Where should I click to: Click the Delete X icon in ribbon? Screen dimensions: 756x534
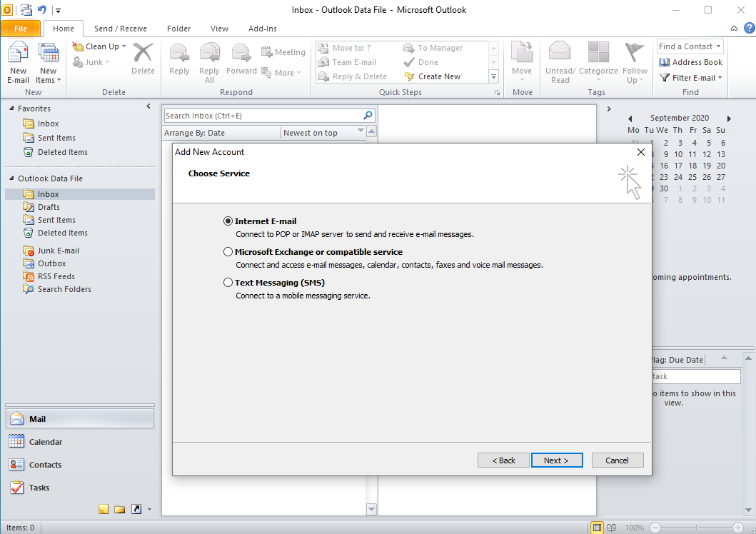[143, 53]
